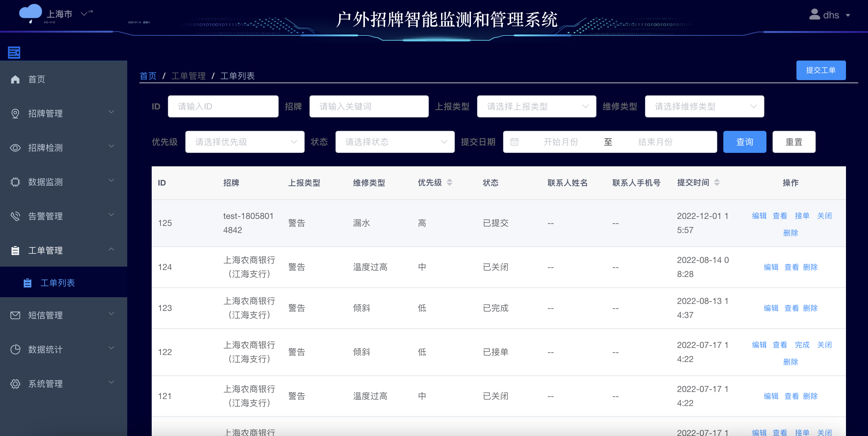The width and height of the screenshot is (868, 436).
Task: Click the clipboard icon for 工单管理
Action: coord(15,250)
